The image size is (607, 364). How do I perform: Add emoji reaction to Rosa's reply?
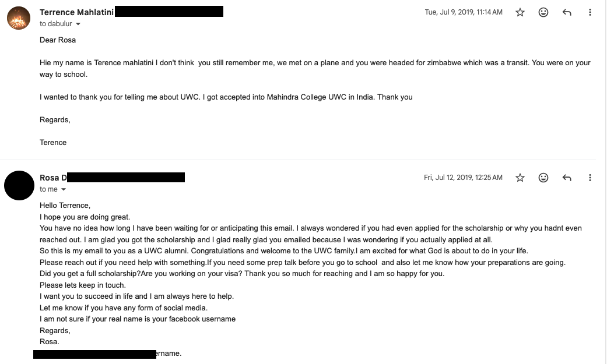(x=543, y=177)
